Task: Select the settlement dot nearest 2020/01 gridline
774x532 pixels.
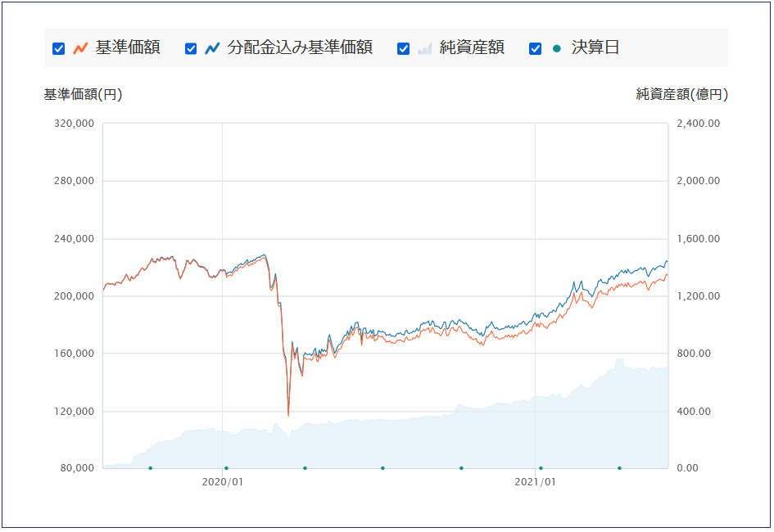Action: point(226,468)
